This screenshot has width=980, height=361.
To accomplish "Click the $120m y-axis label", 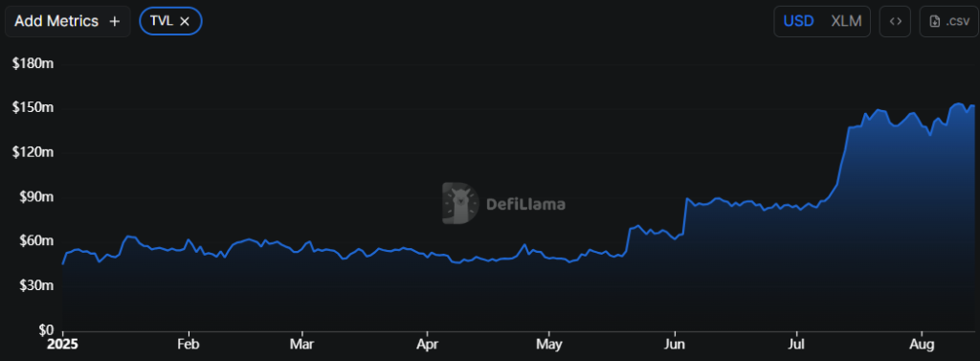I will coord(33,152).
